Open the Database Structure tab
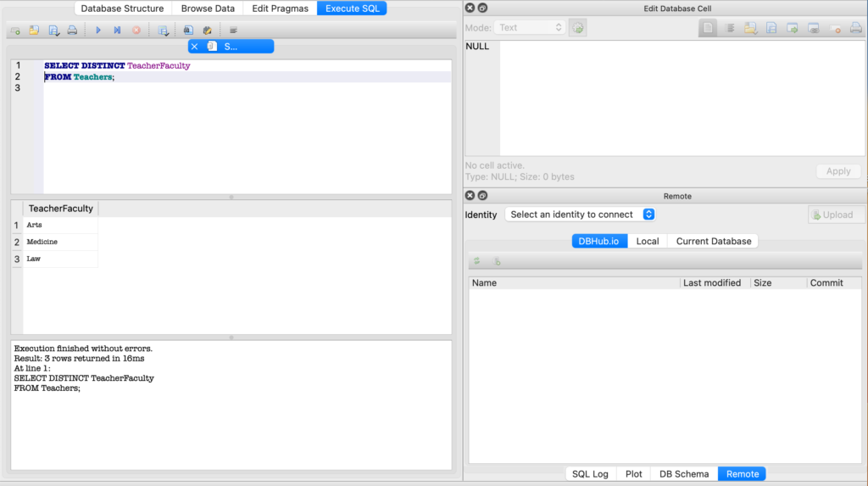This screenshot has width=868, height=486. pyautogui.click(x=122, y=8)
